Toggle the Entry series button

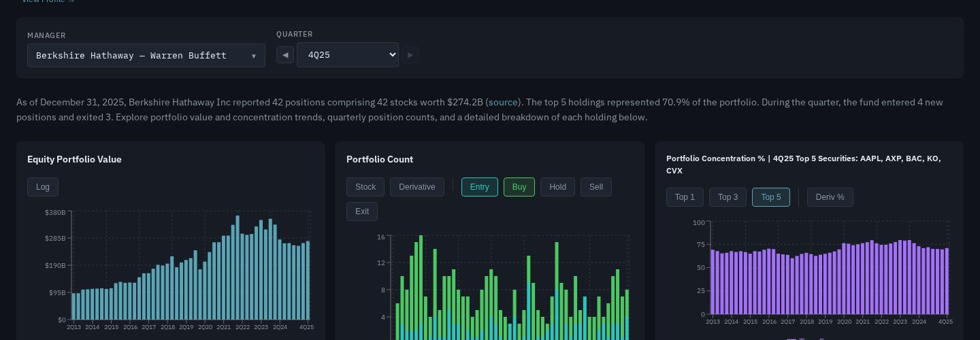pos(480,187)
